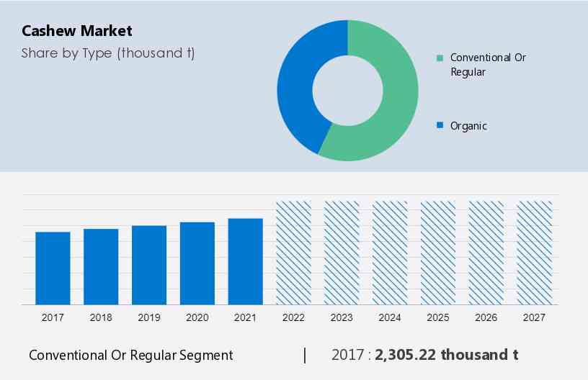Click the solid blue 2017 bar
Image resolution: width=588 pixels, height=380 pixels.
point(53,268)
